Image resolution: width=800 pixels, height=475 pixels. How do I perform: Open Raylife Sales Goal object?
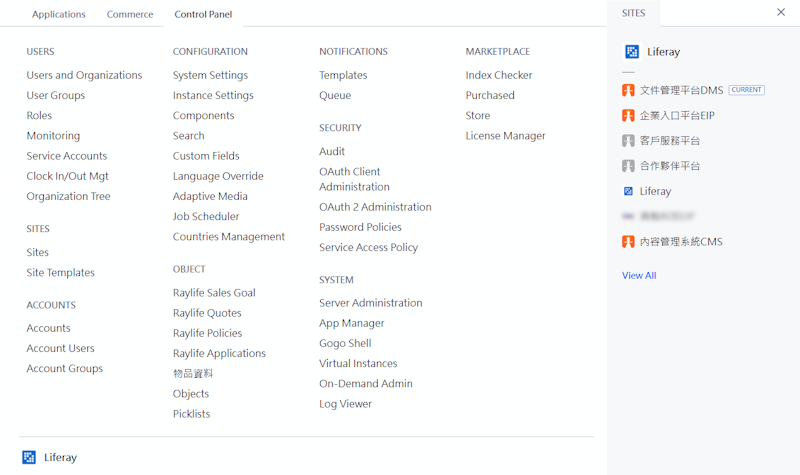click(x=214, y=293)
